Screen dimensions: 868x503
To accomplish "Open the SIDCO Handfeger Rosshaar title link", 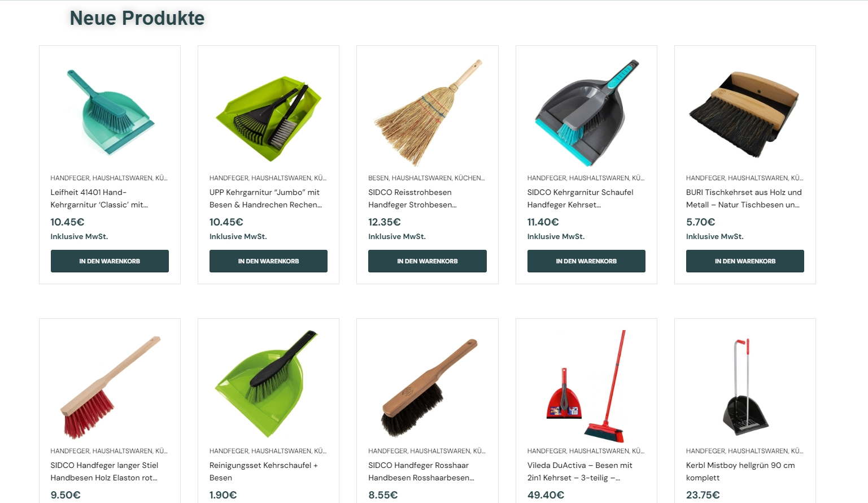I will tap(421, 471).
